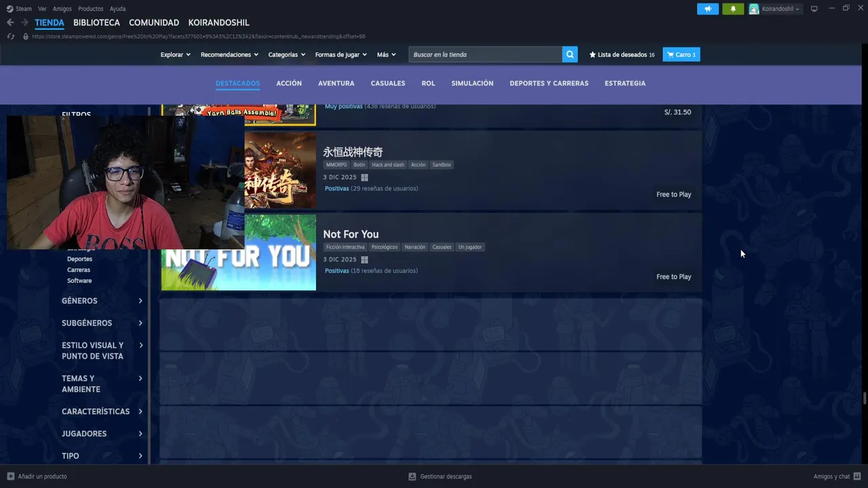Open the Más dropdown
The image size is (868, 488).
387,54
